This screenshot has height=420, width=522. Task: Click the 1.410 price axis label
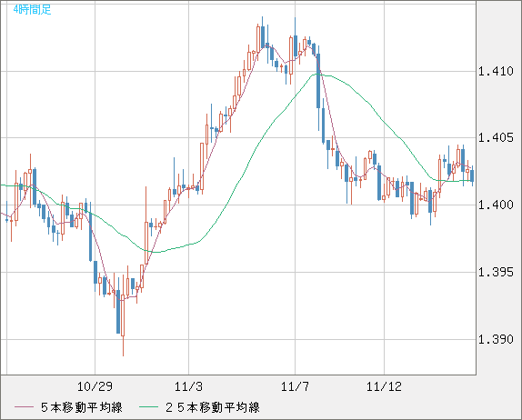tap(496, 71)
